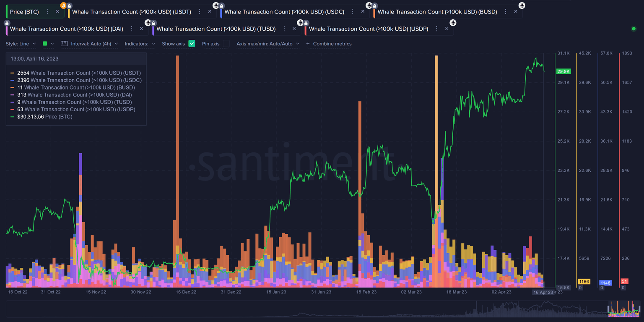Click the Bitcoin icon on the USDT metric tab

coord(63,5)
